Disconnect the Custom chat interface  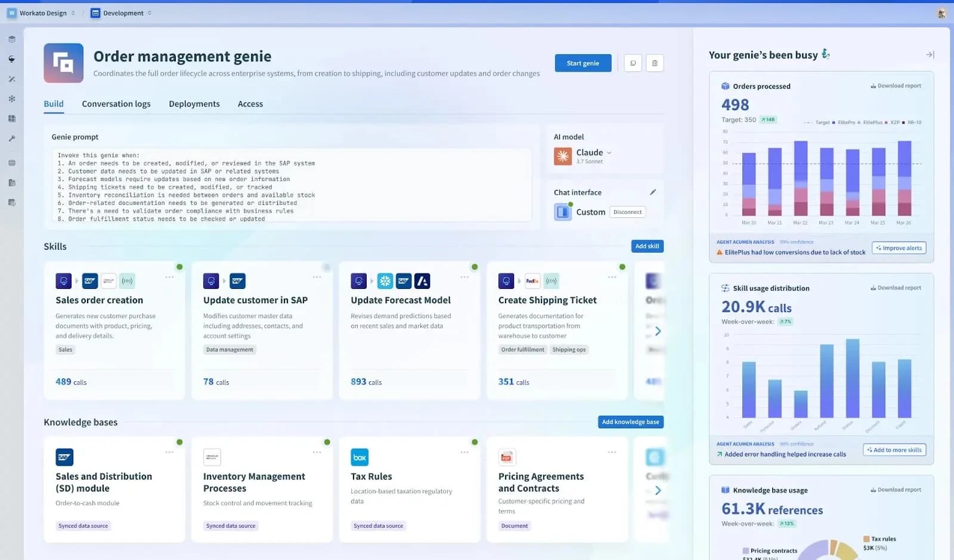click(628, 212)
